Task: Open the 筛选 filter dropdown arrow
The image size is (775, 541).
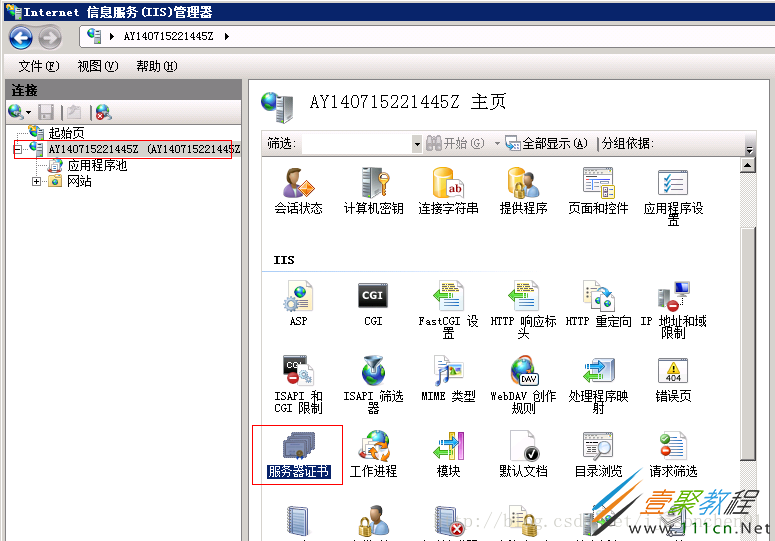Action: pyautogui.click(x=418, y=144)
